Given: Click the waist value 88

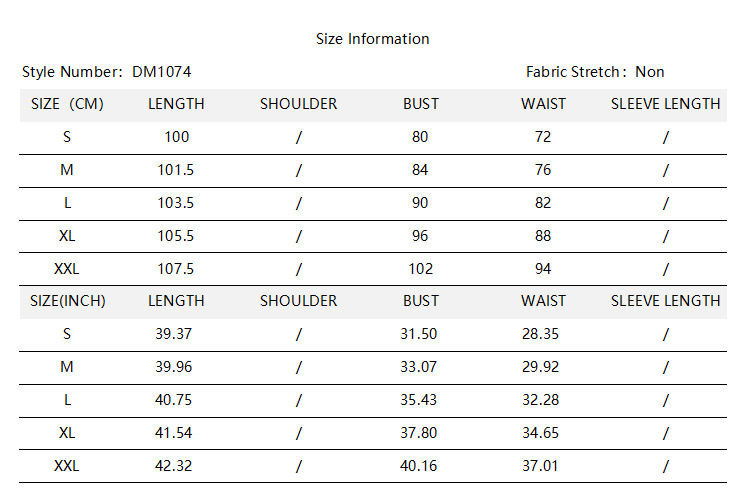Looking at the screenshot, I should click(x=543, y=236).
